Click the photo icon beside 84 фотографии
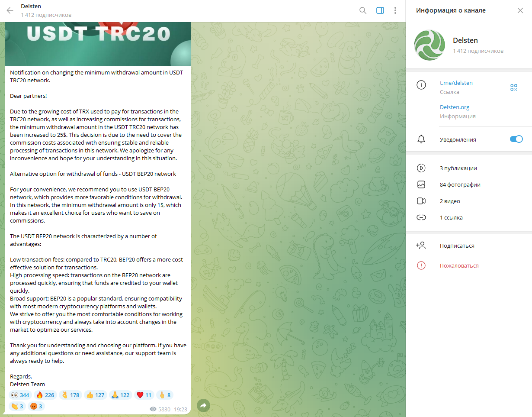Viewport: 532px width, 417px height. pos(421,184)
